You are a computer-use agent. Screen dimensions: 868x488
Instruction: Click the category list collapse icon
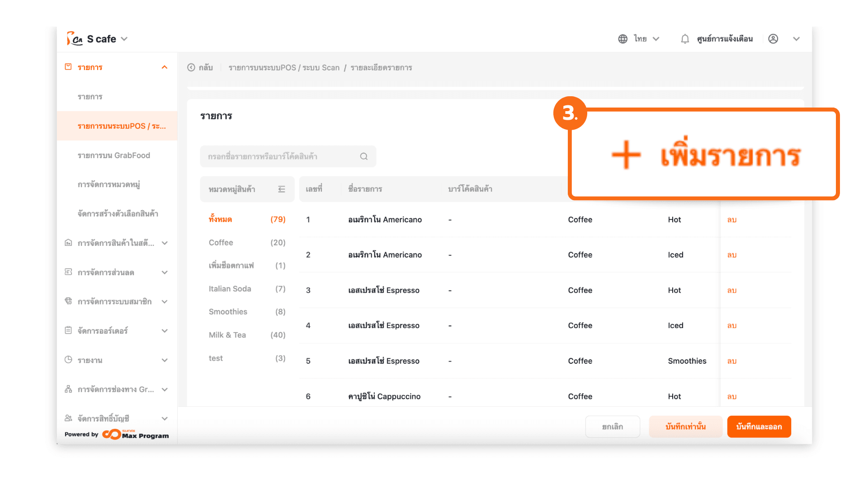click(x=282, y=189)
